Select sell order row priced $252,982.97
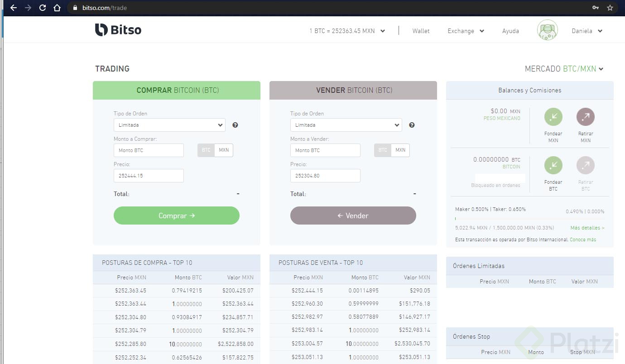The width and height of the screenshot is (625, 364). [x=353, y=317]
